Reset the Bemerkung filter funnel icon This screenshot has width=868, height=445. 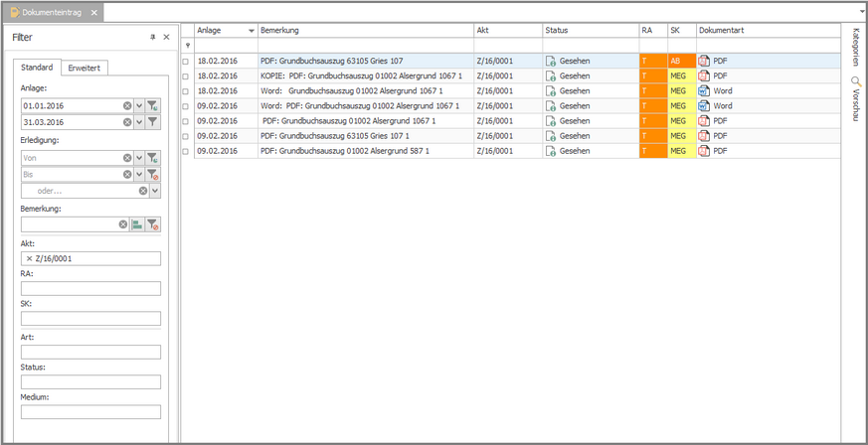coord(153,224)
